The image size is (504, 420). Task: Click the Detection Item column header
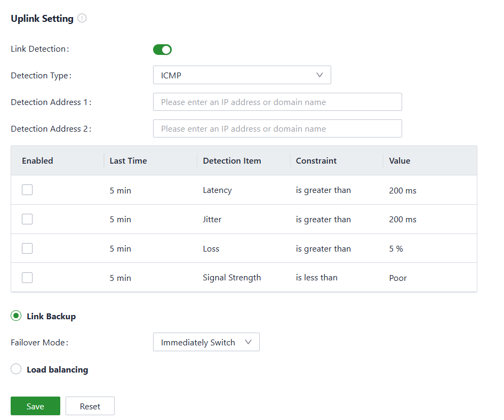[232, 160]
